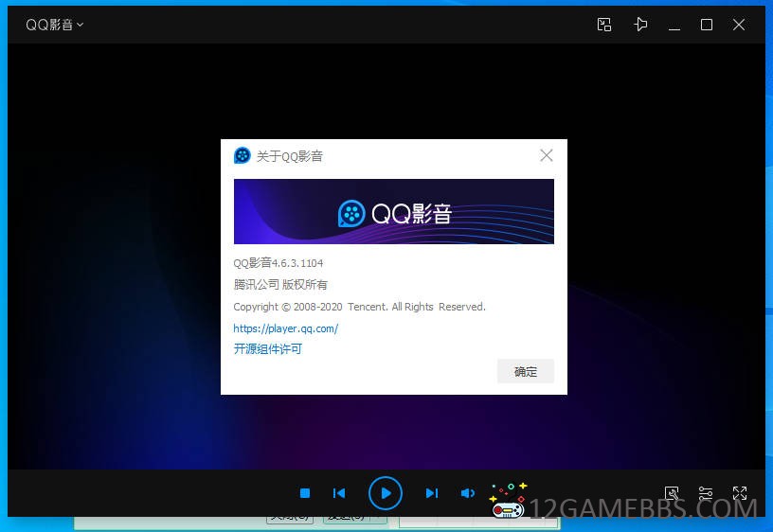Click the QQ影音 banner image
This screenshot has width=773, height=532.
pos(394,211)
